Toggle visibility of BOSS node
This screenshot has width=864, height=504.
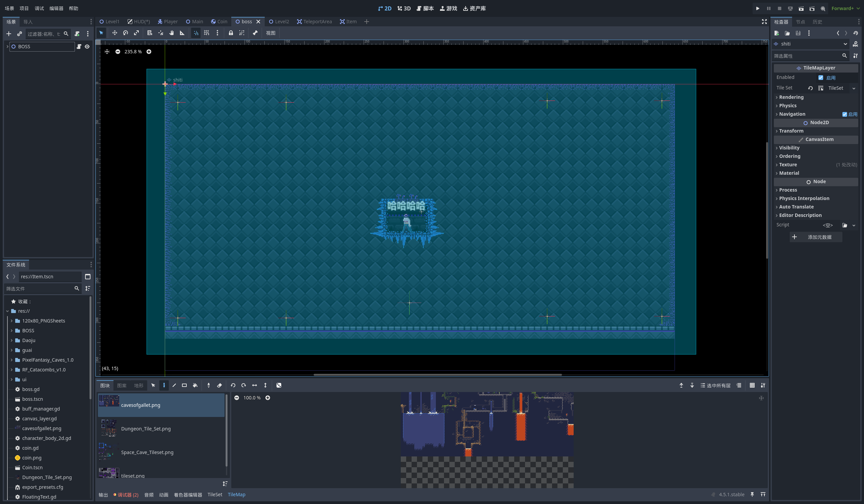[x=87, y=47]
